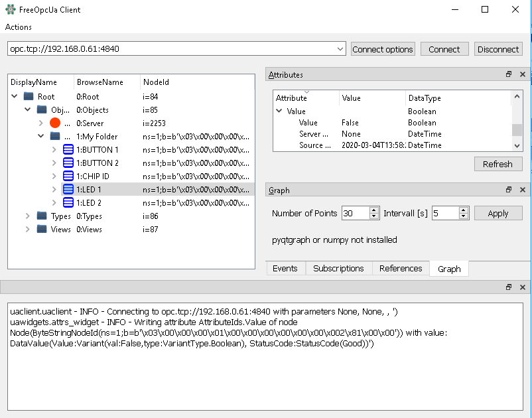This screenshot has width=532, height=418.
Task: Close the log output panel
Action: tap(523, 287)
